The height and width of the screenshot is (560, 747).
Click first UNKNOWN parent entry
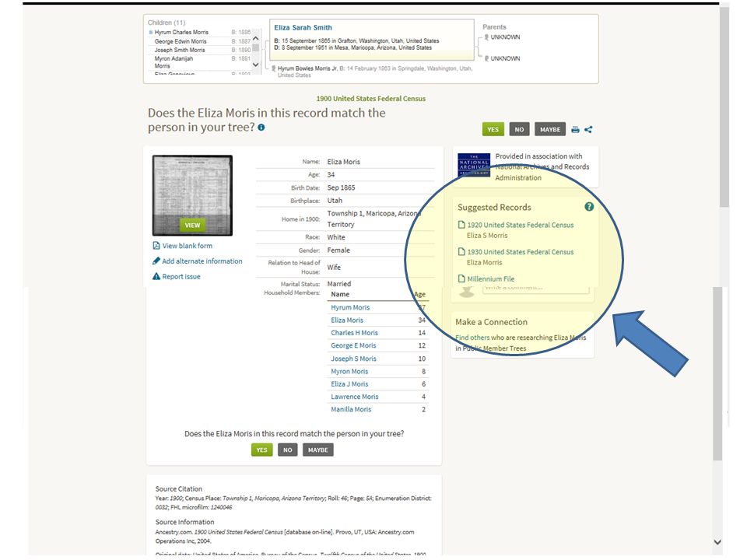coord(505,37)
